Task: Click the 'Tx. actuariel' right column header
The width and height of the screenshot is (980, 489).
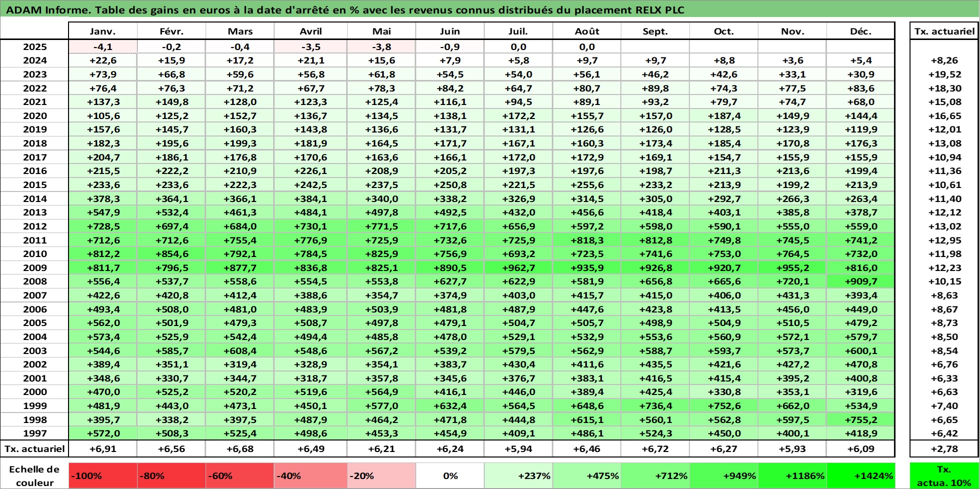Action: point(944,31)
